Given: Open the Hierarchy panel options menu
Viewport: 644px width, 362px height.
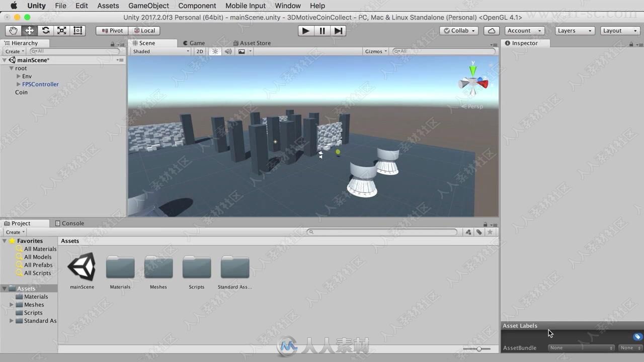Looking at the screenshot, I should tap(120, 44).
